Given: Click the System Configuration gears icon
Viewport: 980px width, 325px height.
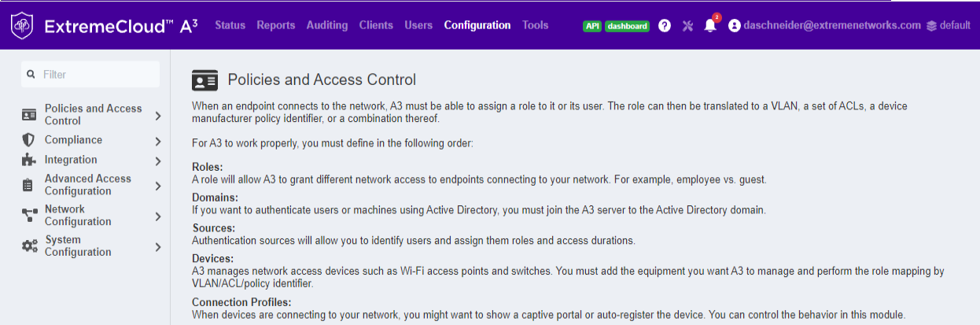Looking at the screenshot, I should [29, 246].
